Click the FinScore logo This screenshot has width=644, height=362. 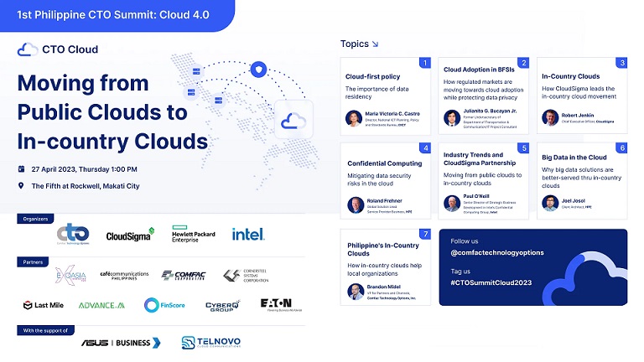tap(164, 305)
